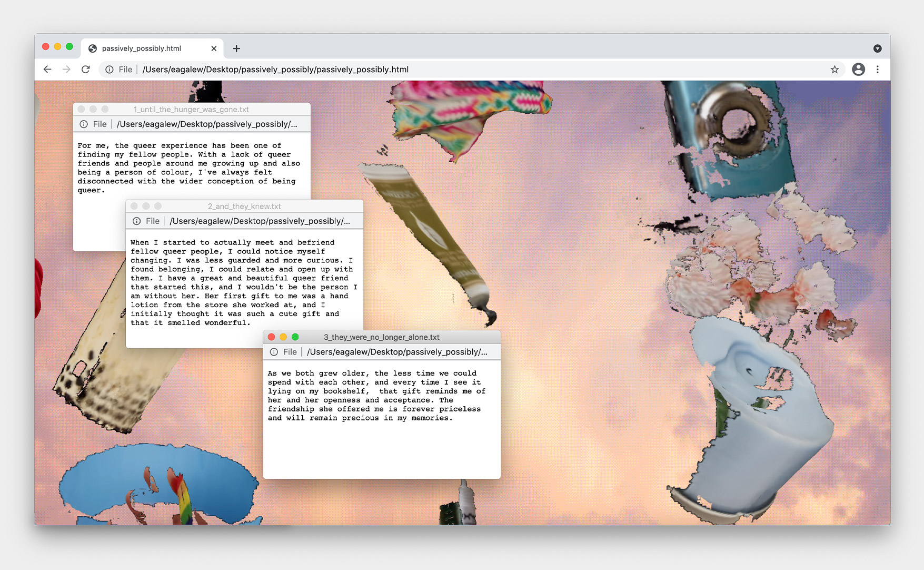Click info icon in 1_until_the_hunger_was_gone.txt window
The height and width of the screenshot is (570, 924).
(84, 124)
